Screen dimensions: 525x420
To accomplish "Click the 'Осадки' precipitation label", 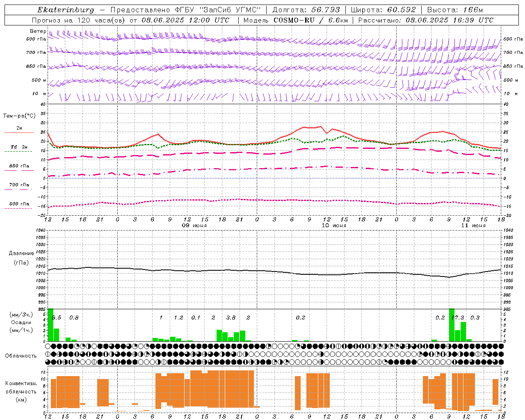I will click(21, 322).
